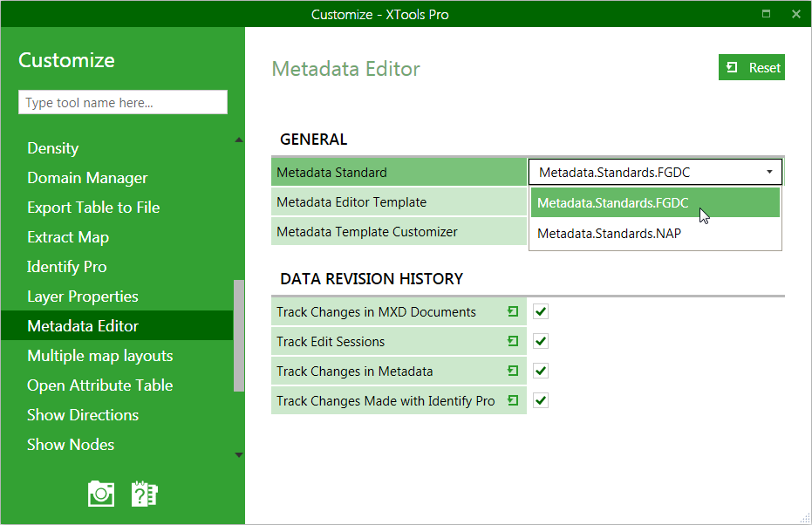Click the sidebar scroll down arrow
This screenshot has width=812, height=525.
pyautogui.click(x=239, y=455)
